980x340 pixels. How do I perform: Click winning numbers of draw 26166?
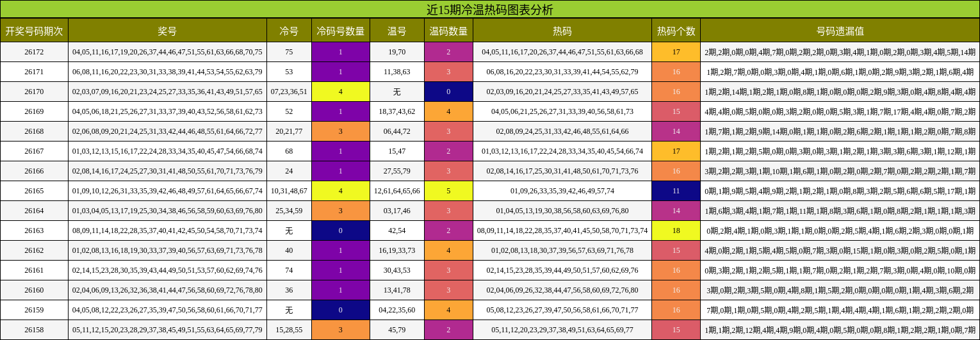(167, 171)
